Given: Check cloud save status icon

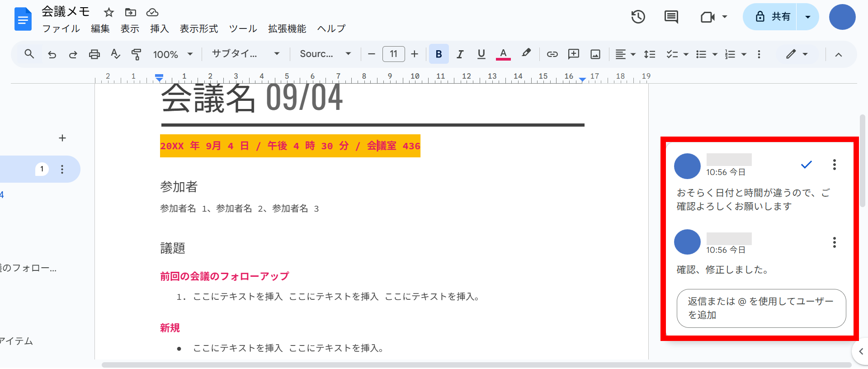Looking at the screenshot, I should [x=152, y=12].
